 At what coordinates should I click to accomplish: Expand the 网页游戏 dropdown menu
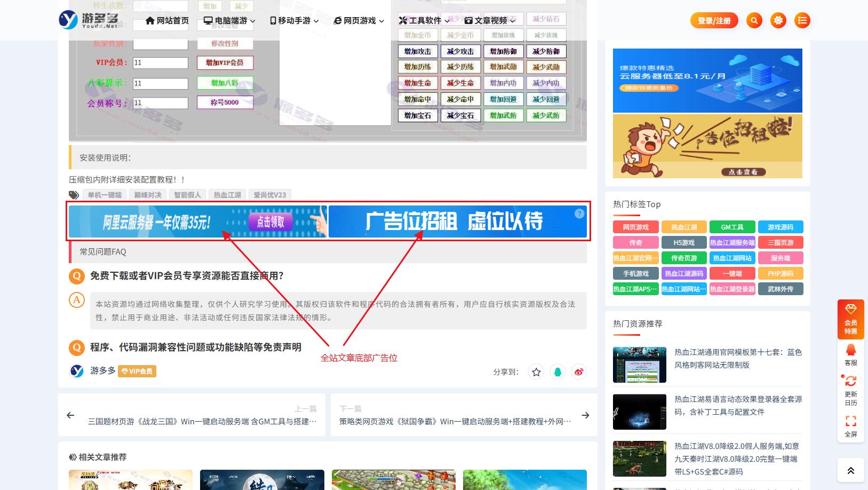(359, 20)
